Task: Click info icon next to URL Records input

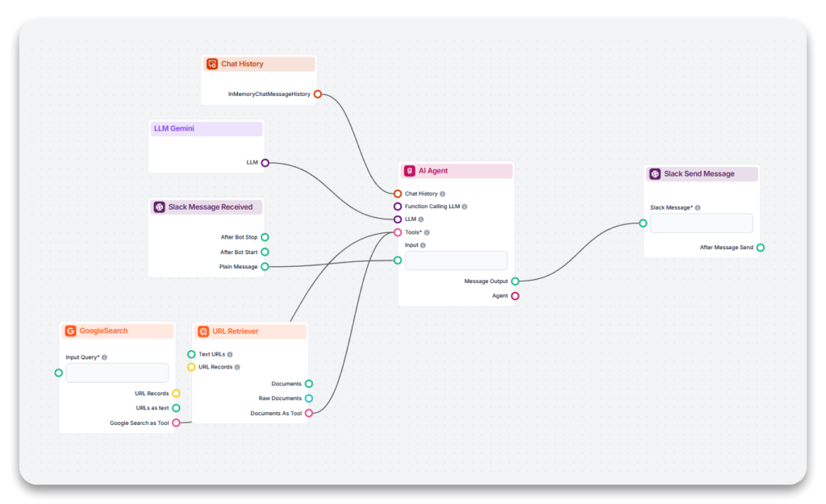Action: pos(238,367)
